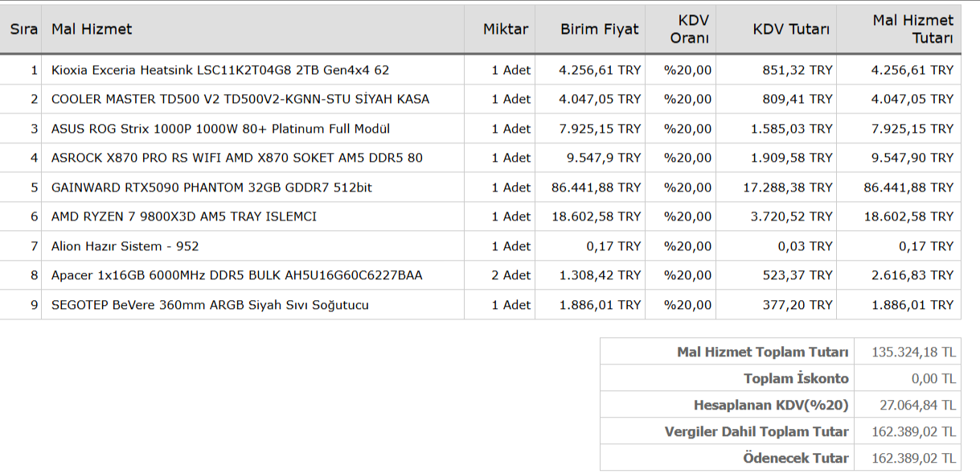This screenshot has width=980, height=474.
Task: Click the 2 Adet quantity cell
Action: (x=511, y=275)
